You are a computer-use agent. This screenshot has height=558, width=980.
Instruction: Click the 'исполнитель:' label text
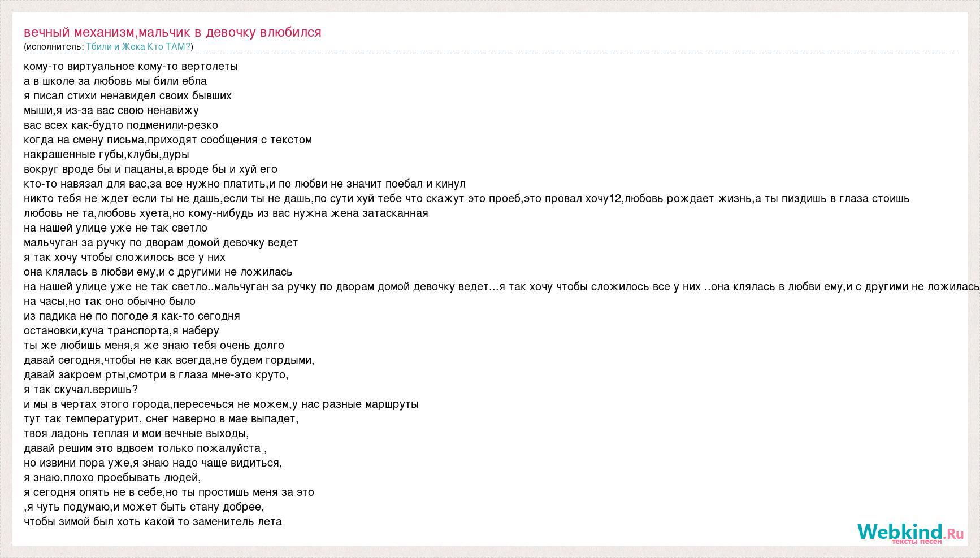pyautogui.click(x=55, y=47)
